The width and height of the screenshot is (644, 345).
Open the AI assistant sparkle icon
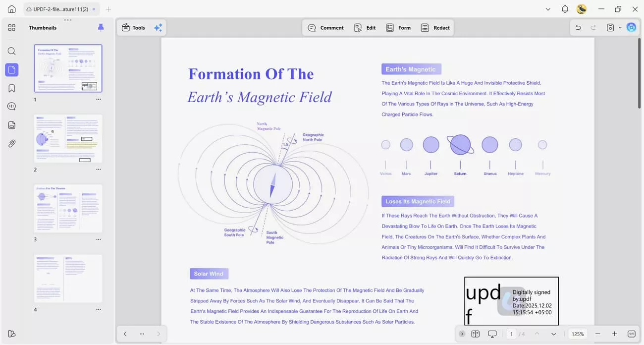tap(158, 27)
